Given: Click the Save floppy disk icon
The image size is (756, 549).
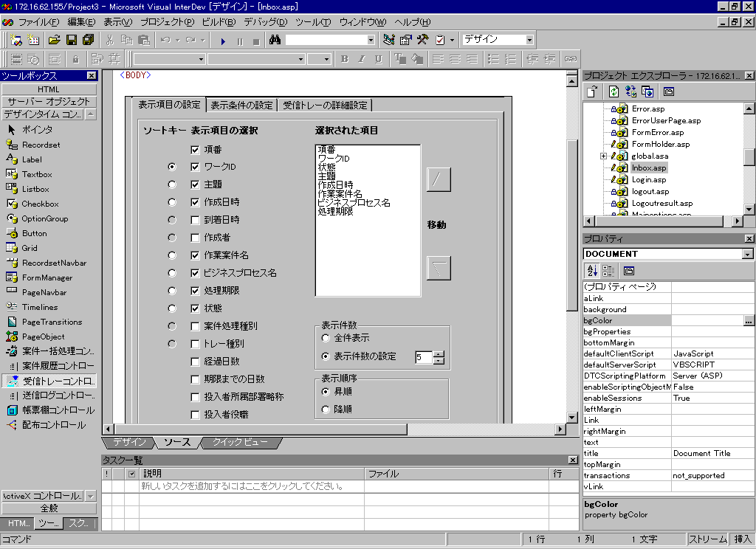Looking at the screenshot, I should 72,40.
